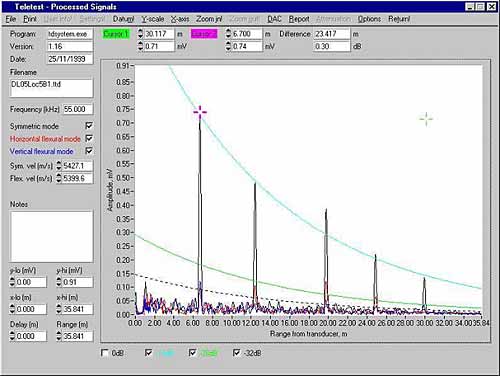This screenshot has height=376, width=500.
Task: Toggle the green DAC curve checkbox
Action: 193,353
